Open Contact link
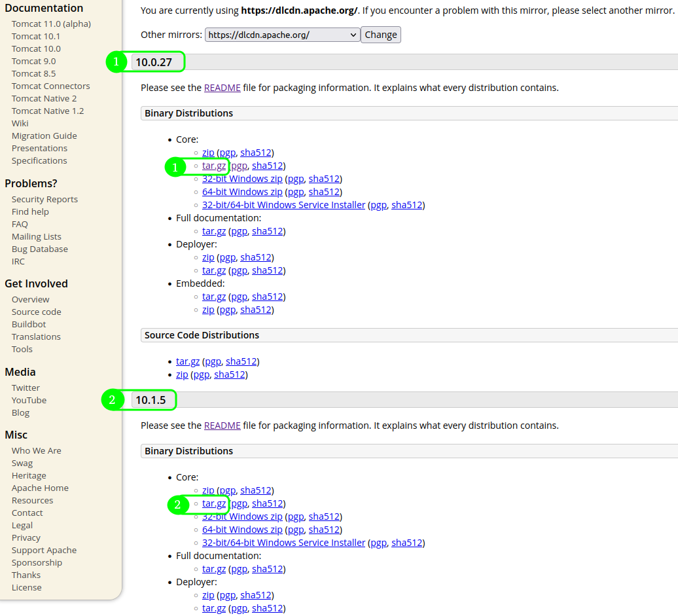Image resolution: width=678 pixels, height=616 pixels. (x=27, y=513)
